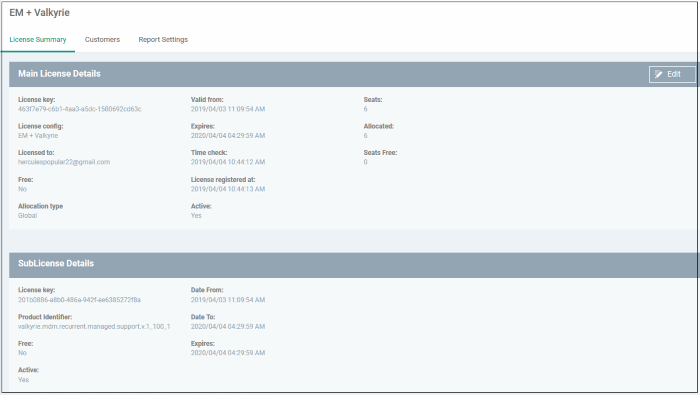
Task: Open the Report Settings tab
Action: (163, 40)
